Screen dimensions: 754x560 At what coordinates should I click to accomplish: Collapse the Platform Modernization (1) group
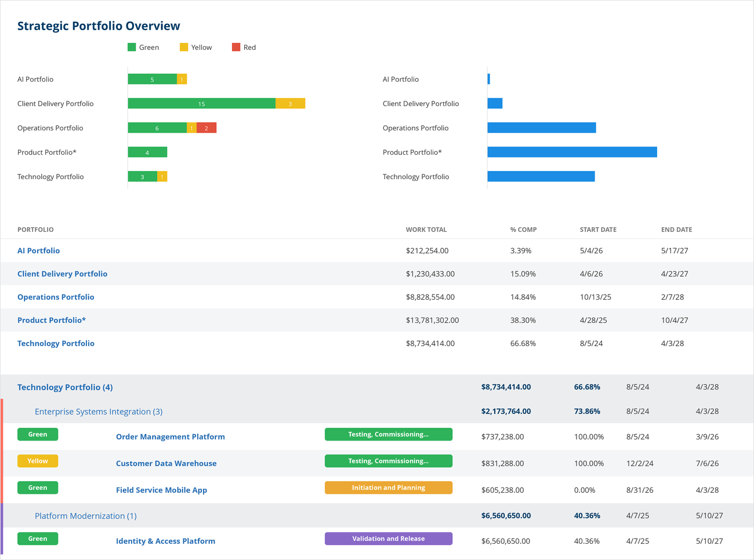[86, 516]
